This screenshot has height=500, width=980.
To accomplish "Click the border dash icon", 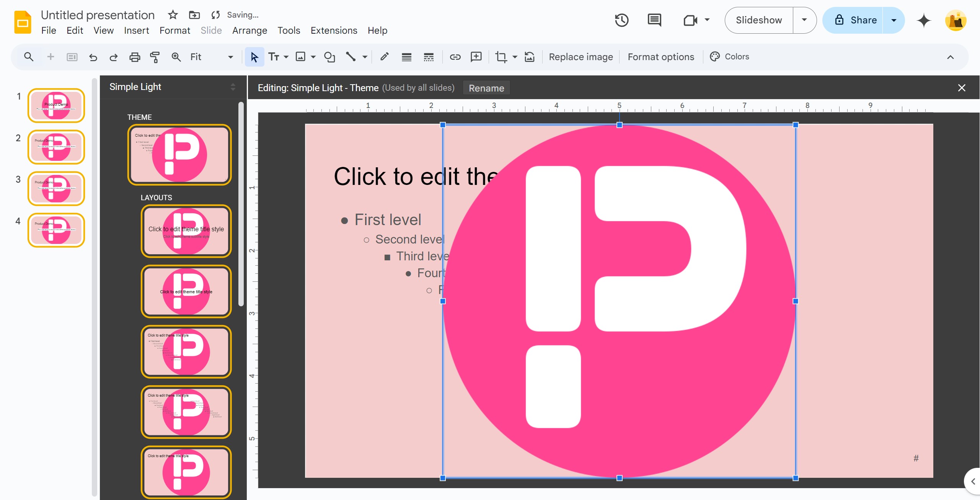I will click(429, 57).
